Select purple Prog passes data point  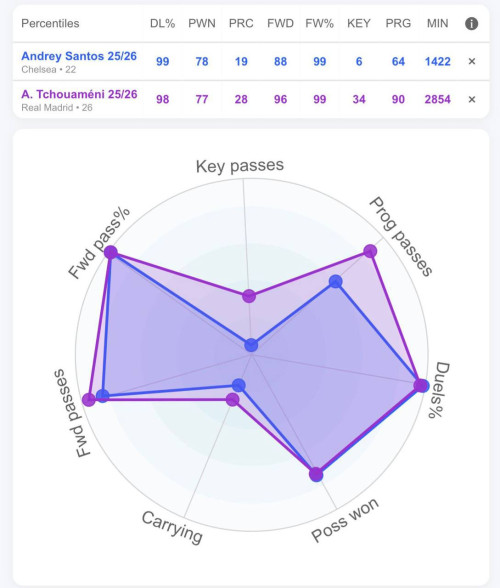370,251
